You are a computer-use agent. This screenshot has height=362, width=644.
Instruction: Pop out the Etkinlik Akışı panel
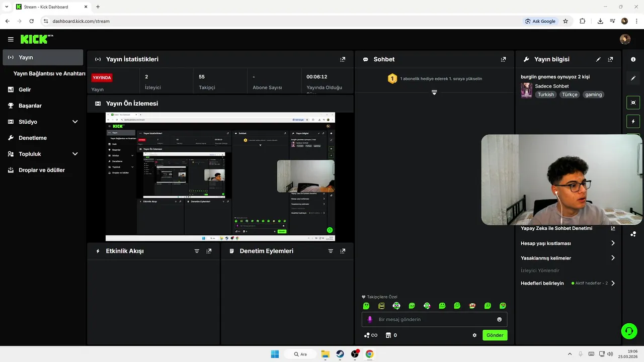[x=209, y=251]
